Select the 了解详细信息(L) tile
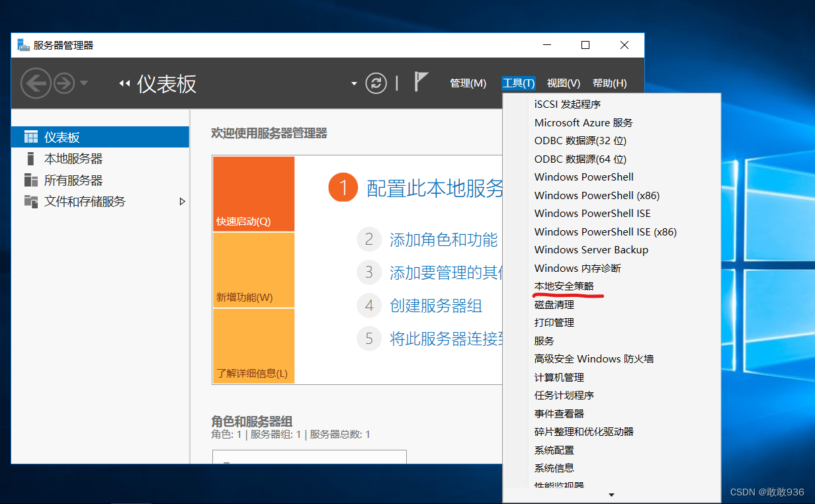This screenshot has width=815, height=504. click(x=253, y=345)
